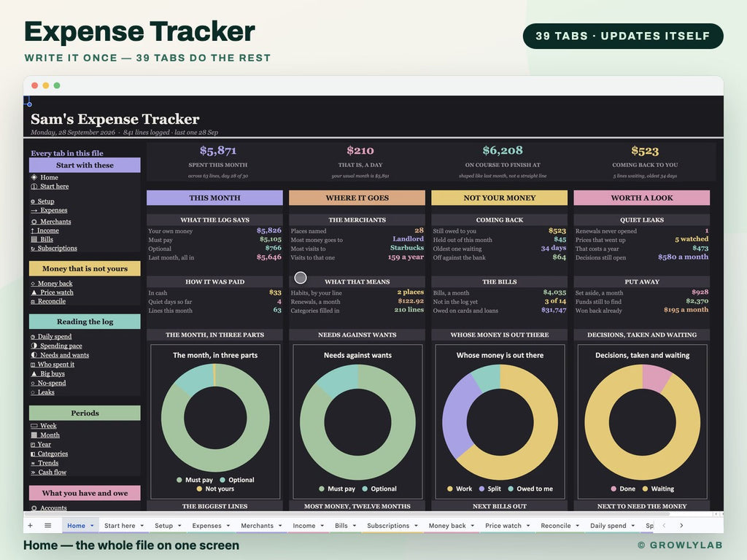The image size is (747, 560).
Task: Select the '3 of 14' bills value
Action: point(555,301)
